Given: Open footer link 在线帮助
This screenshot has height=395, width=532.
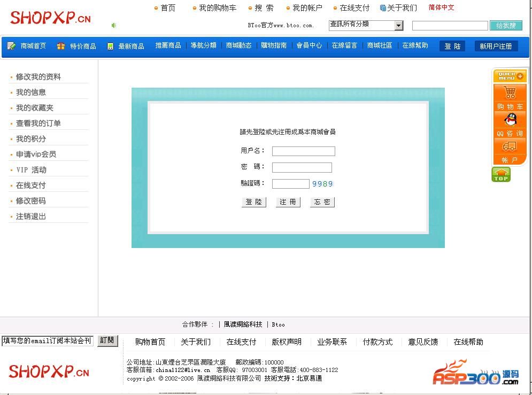Looking at the screenshot, I should 468,342.
